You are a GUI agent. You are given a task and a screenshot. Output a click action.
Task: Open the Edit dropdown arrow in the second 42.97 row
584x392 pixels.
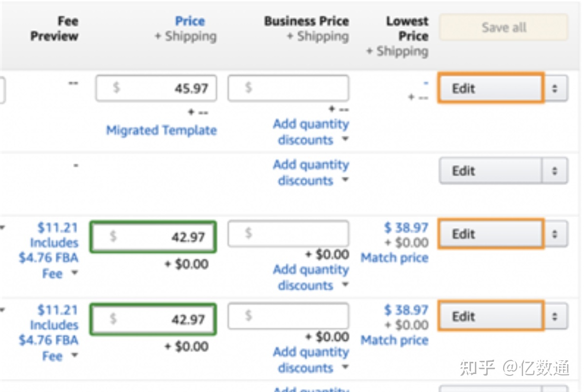point(555,317)
